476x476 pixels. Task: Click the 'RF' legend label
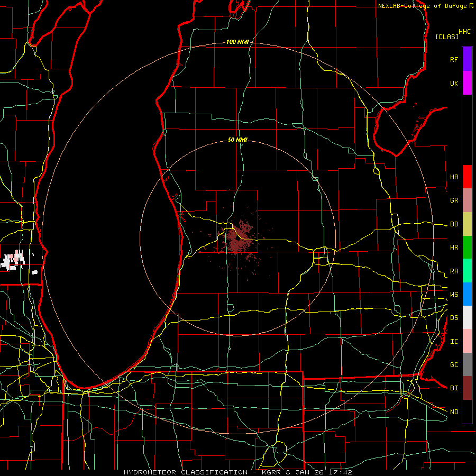[x=454, y=59]
